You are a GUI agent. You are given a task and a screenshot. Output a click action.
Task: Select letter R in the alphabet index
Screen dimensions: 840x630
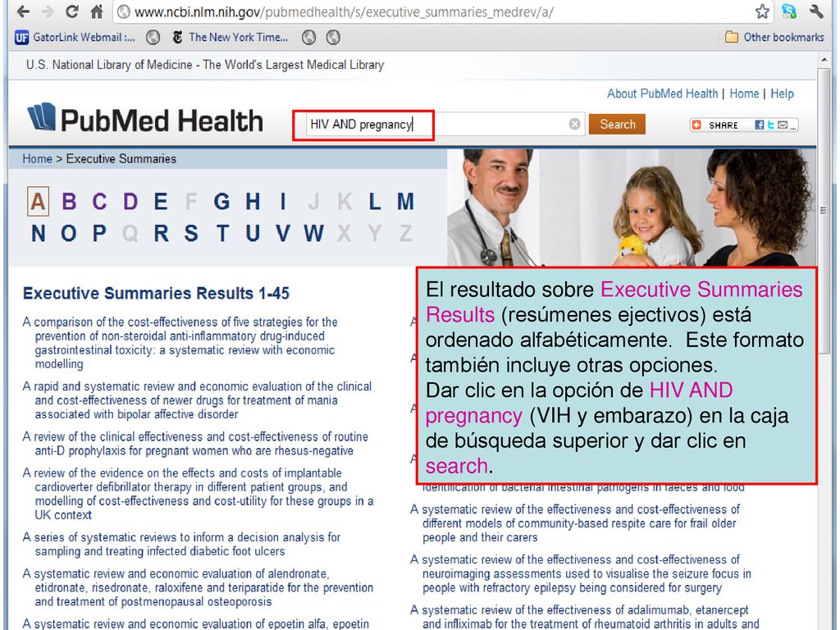pos(161,233)
